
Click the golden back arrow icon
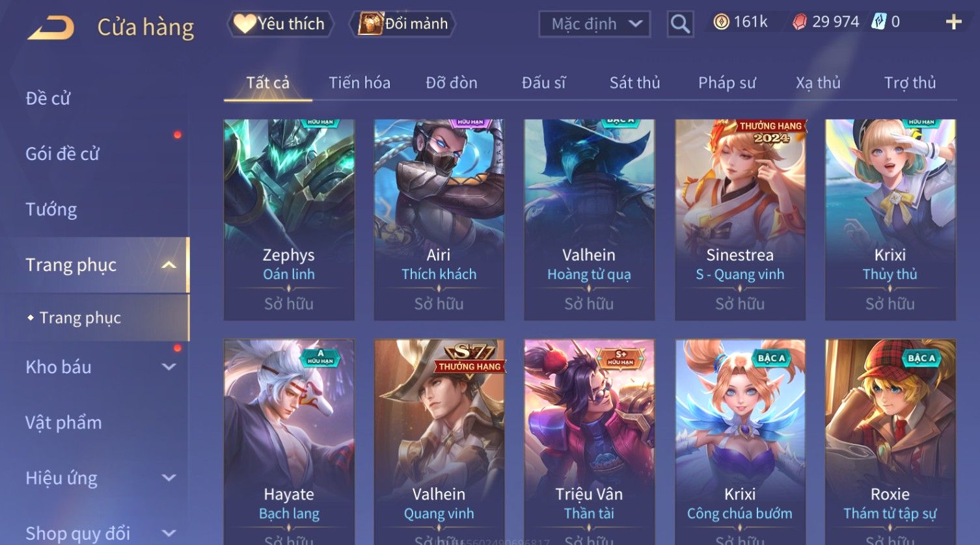coord(51,27)
